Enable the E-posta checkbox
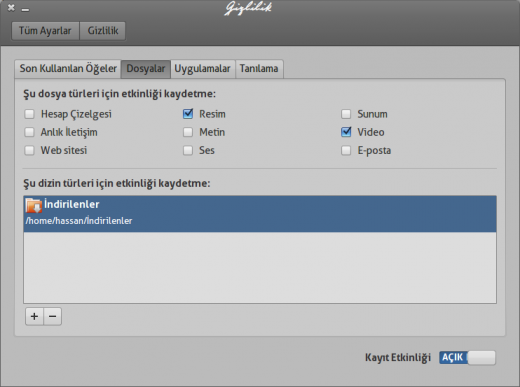This screenshot has height=387, width=520. pos(346,150)
